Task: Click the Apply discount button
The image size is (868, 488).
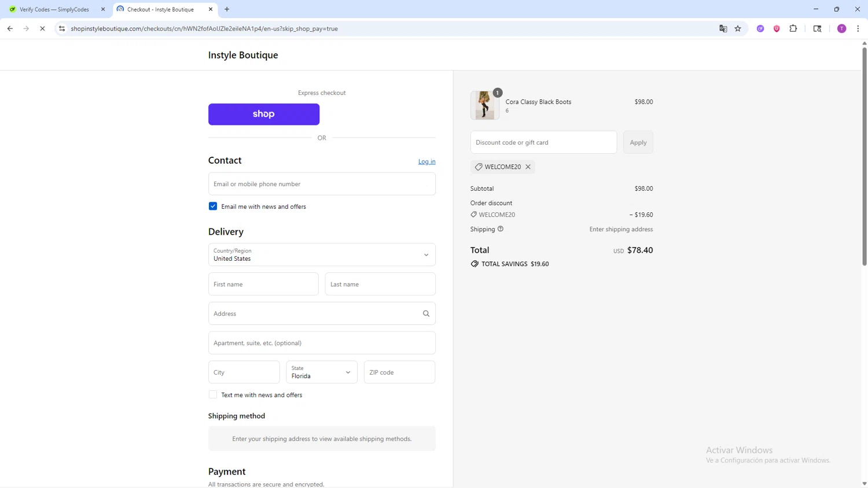Action: coord(638,142)
